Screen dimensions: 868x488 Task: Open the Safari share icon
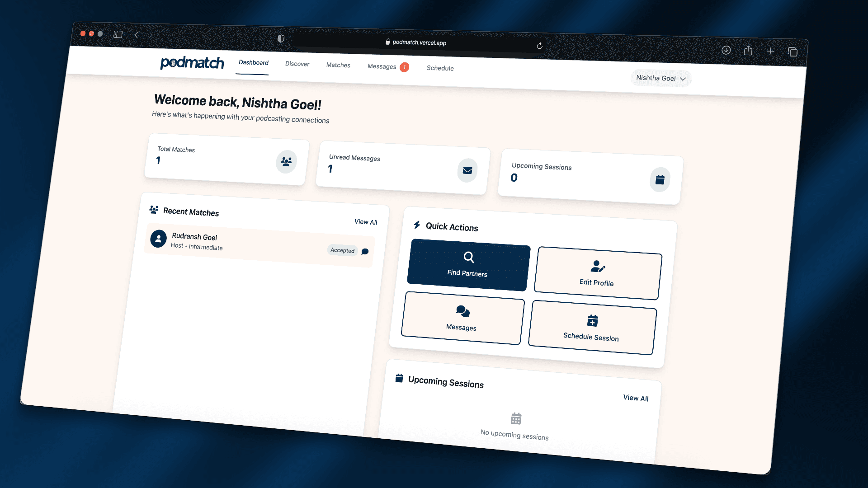pyautogui.click(x=748, y=51)
